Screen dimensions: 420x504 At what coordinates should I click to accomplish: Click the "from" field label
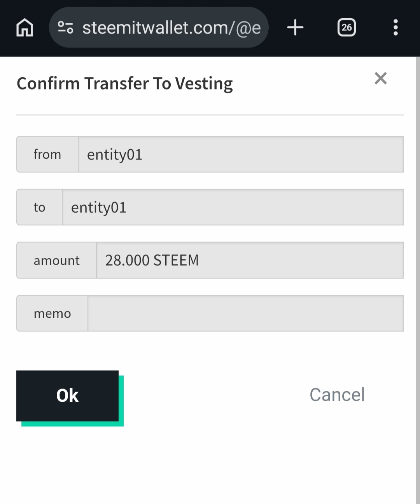tap(47, 154)
